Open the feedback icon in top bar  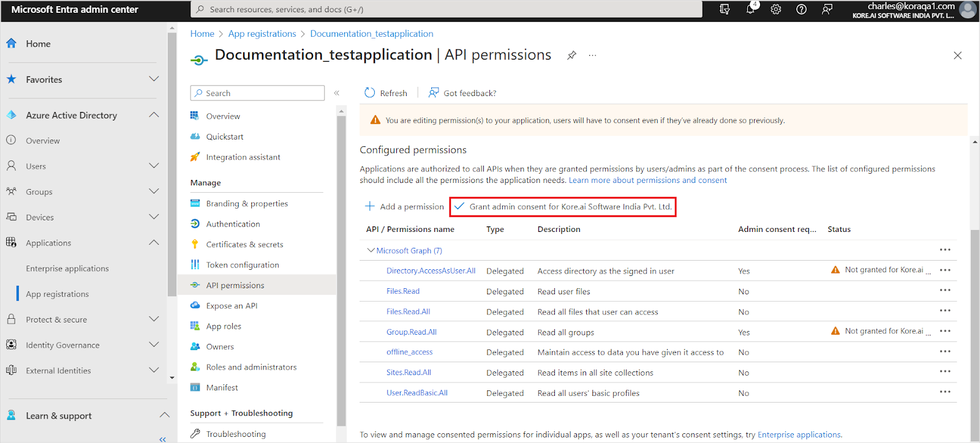click(827, 9)
